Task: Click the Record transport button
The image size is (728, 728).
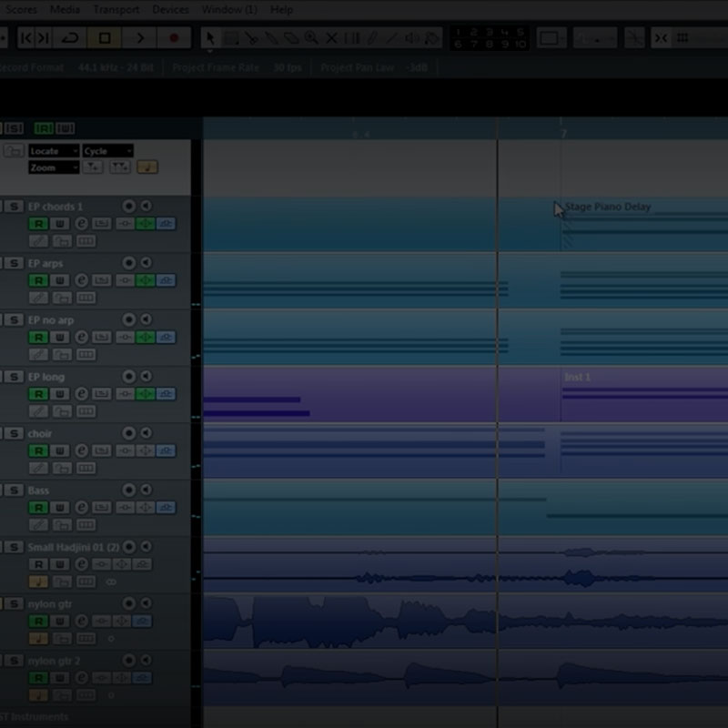Action: (174, 38)
